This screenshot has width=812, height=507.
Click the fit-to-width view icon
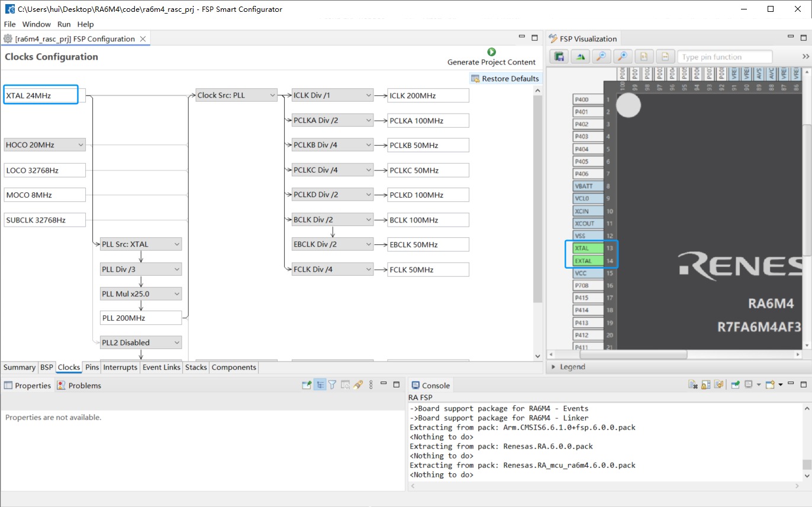[665, 57]
